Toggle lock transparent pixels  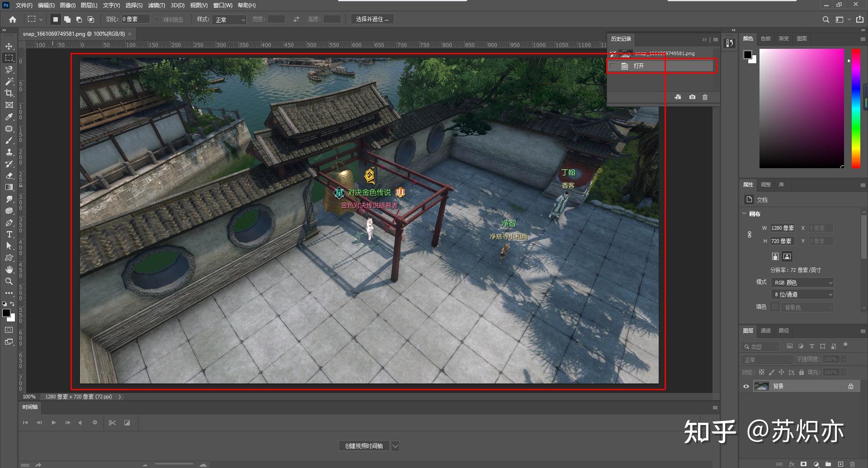[x=761, y=372]
